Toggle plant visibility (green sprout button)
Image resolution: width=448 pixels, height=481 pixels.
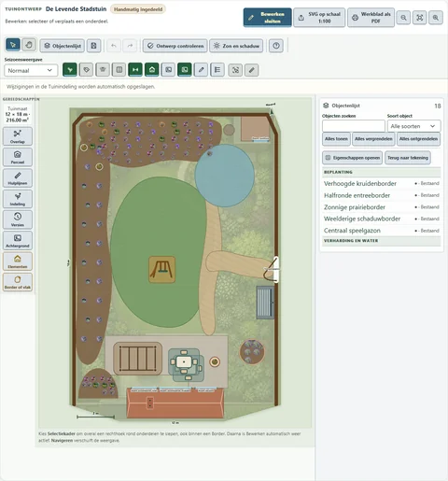pyautogui.click(x=70, y=70)
